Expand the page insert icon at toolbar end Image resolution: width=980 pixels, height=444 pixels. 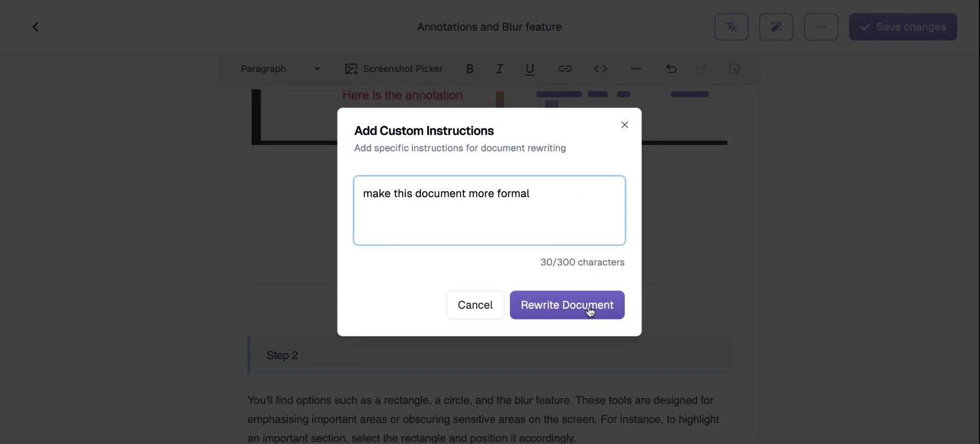735,69
